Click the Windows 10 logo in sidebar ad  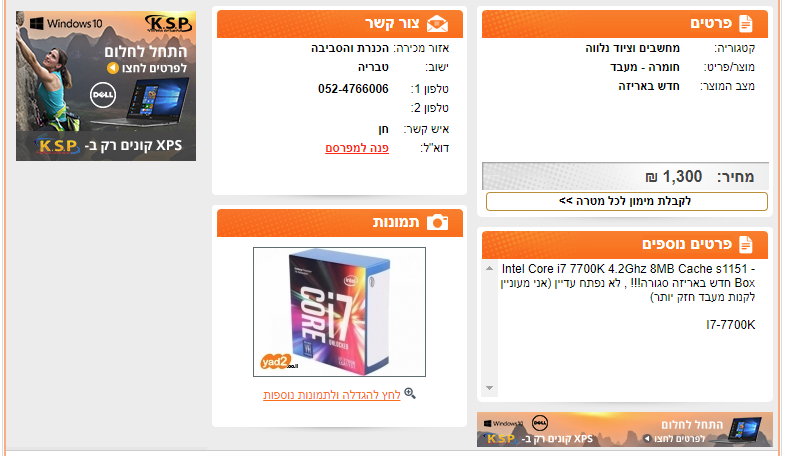[x=65, y=23]
